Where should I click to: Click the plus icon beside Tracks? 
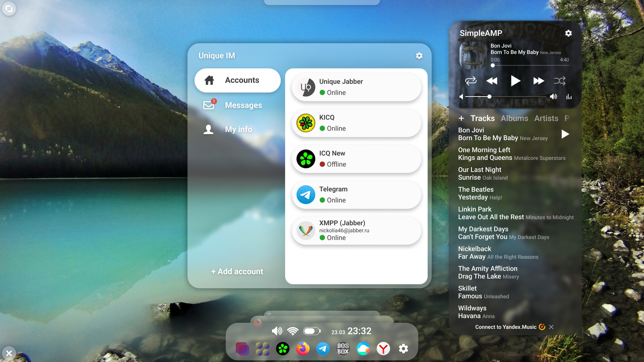click(461, 118)
